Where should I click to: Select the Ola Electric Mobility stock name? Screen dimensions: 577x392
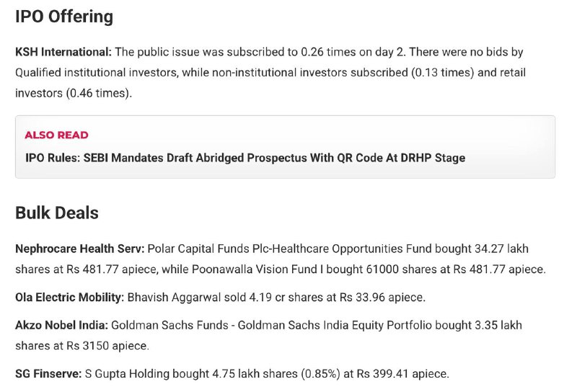point(69,297)
